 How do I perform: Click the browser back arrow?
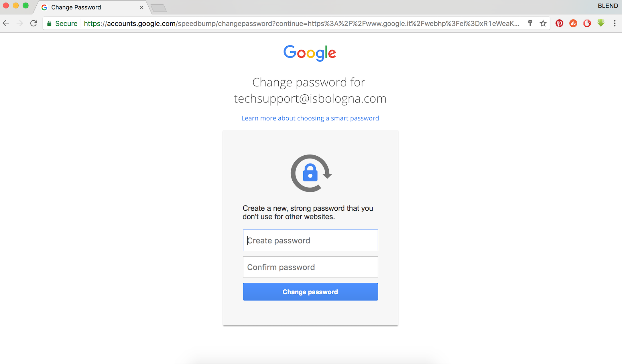point(6,23)
